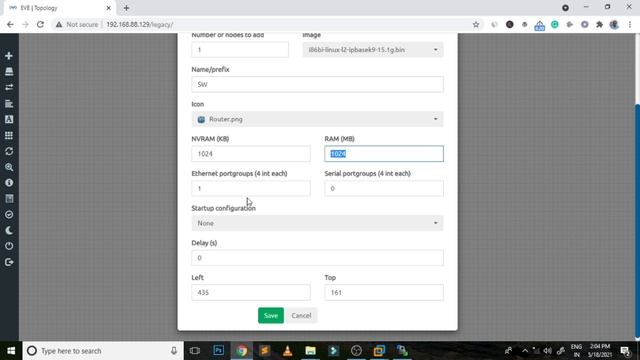
Task: Close the EVE Topology tab
Action: pyautogui.click(x=109, y=8)
